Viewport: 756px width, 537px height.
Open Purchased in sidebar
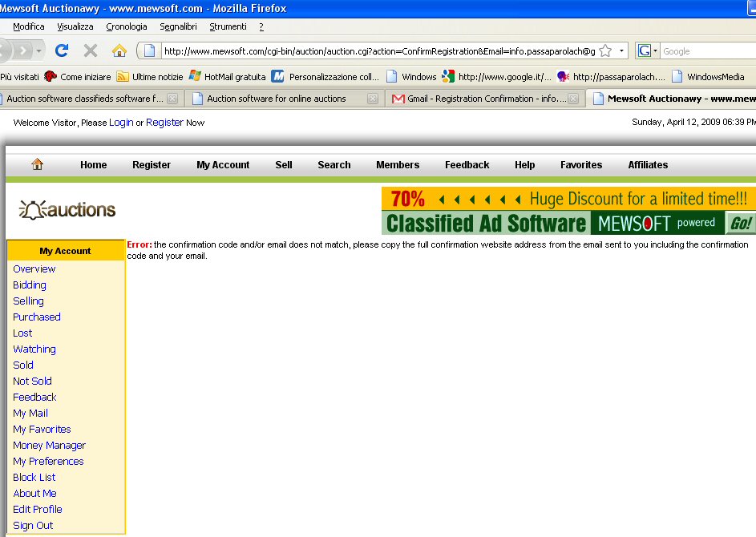pos(37,317)
